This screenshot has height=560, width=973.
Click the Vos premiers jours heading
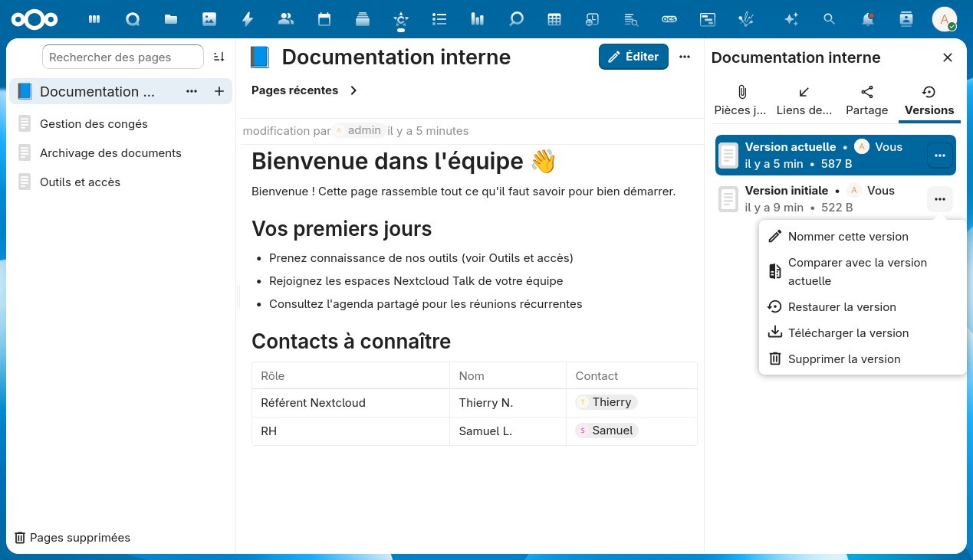[x=341, y=228]
